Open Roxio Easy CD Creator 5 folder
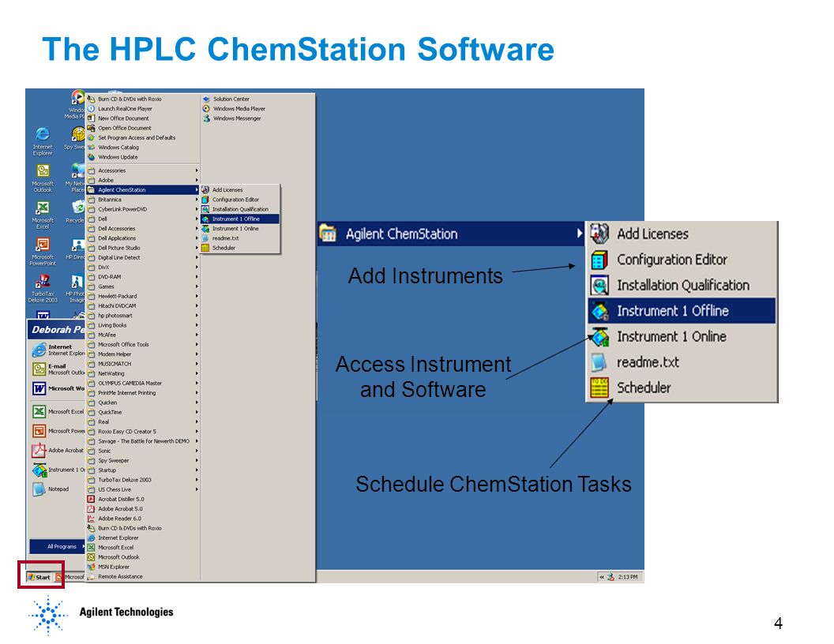Viewport: 834px width, 644px height. [142, 432]
